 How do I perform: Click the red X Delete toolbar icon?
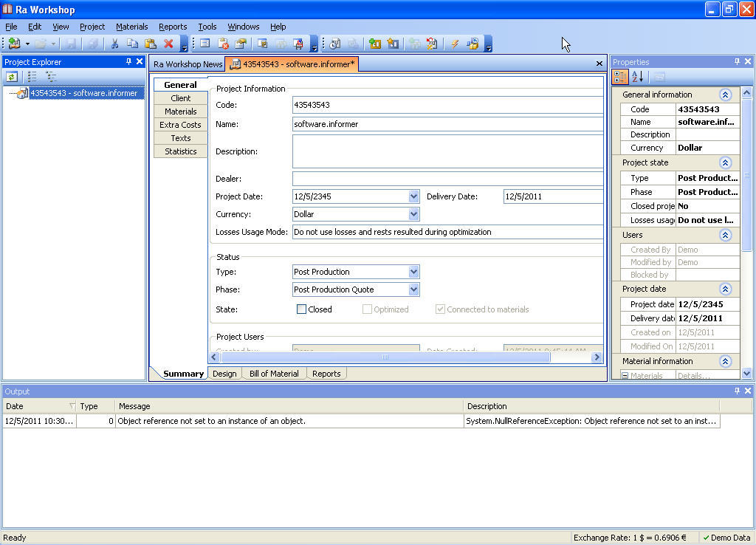168,44
